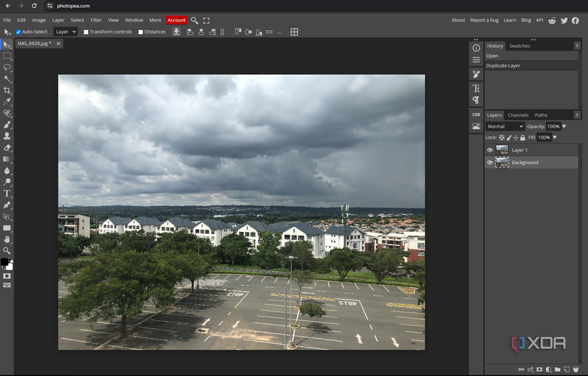588x376 pixels.
Task: Select the Blur tool
Action: pyautogui.click(x=6, y=171)
